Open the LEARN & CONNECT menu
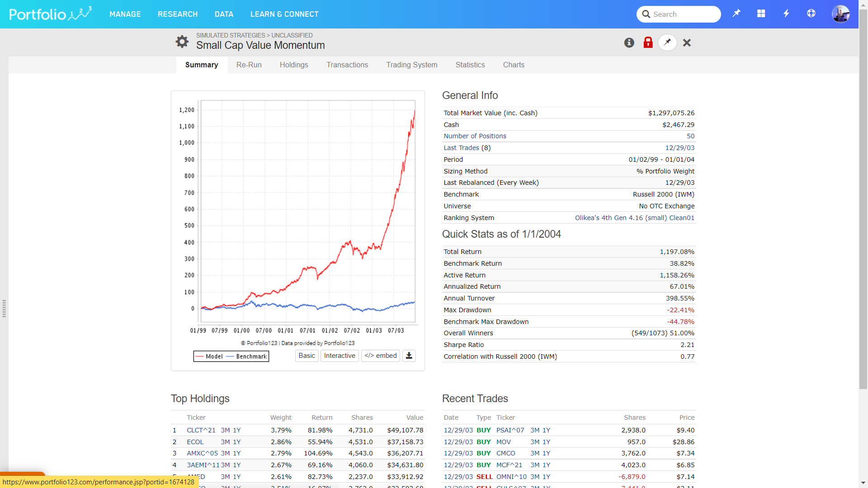 click(x=284, y=14)
